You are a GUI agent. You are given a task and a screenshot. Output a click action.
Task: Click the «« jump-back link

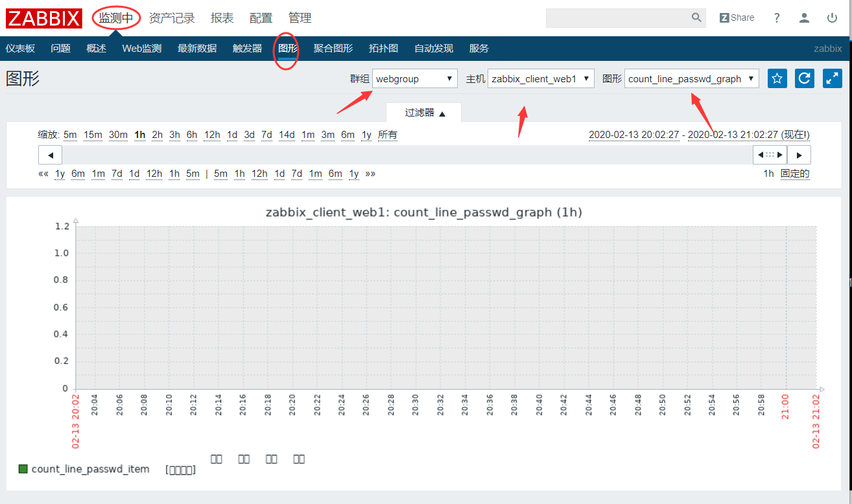coord(43,174)
